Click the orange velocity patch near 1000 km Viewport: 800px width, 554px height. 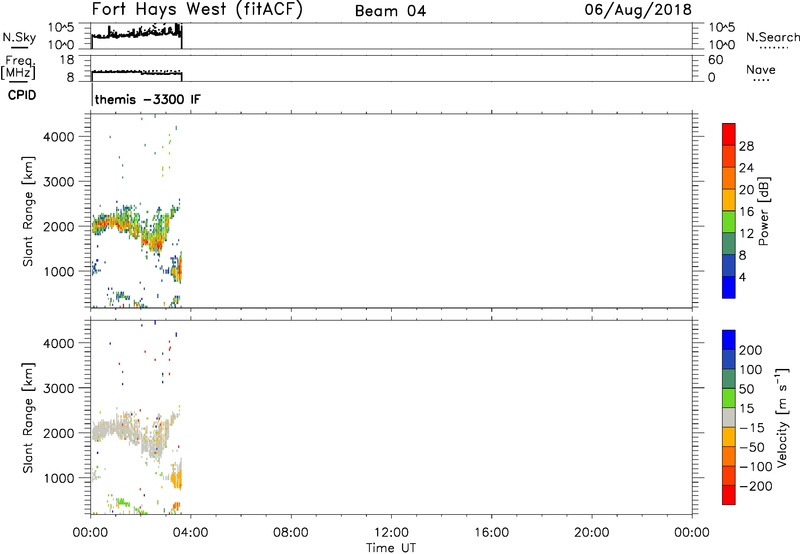[x=177, y=479]
